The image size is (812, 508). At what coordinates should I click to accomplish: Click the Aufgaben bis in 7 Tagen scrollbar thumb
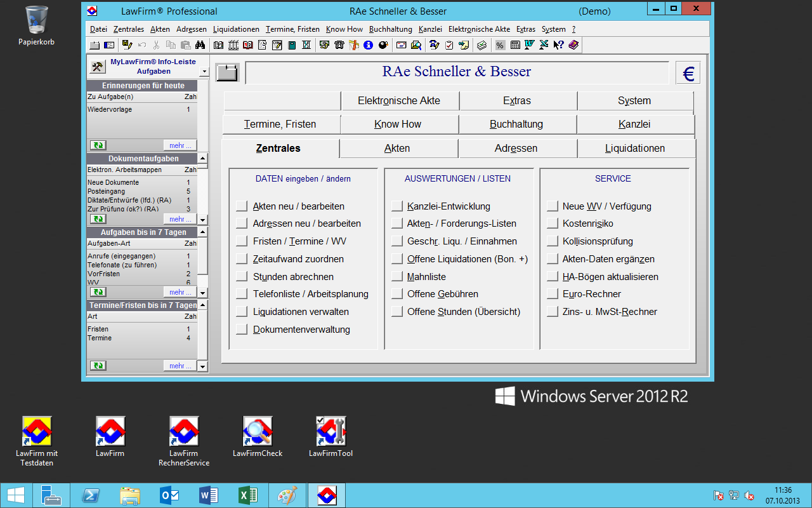click(x=202, y=255)
